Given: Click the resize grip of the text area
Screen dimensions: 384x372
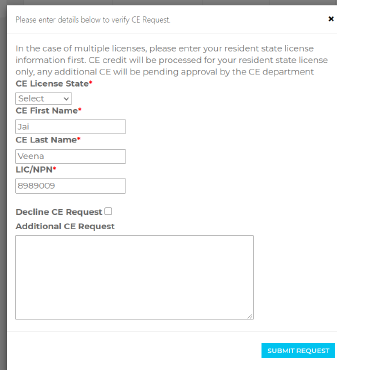Looking at the screenshot, I should tap(250, 316).
